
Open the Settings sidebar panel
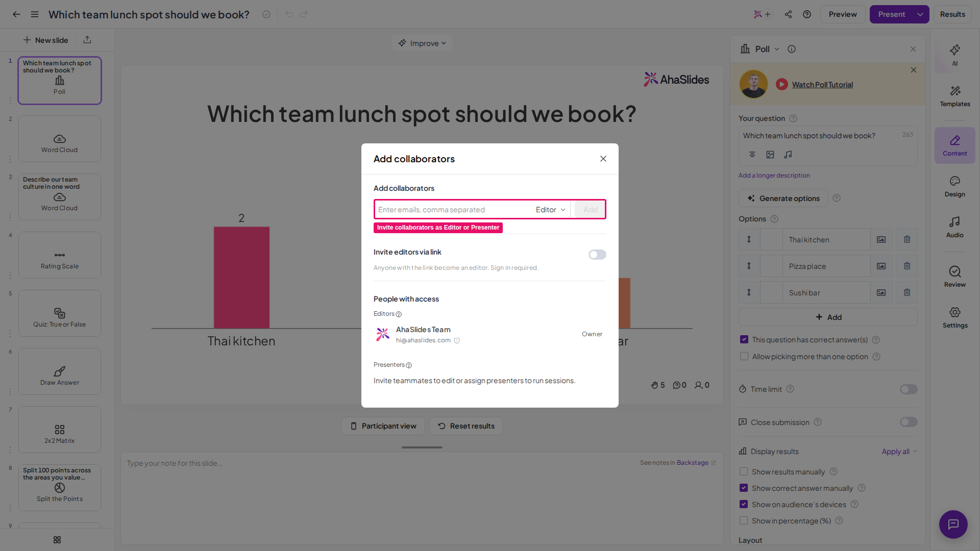954,317
